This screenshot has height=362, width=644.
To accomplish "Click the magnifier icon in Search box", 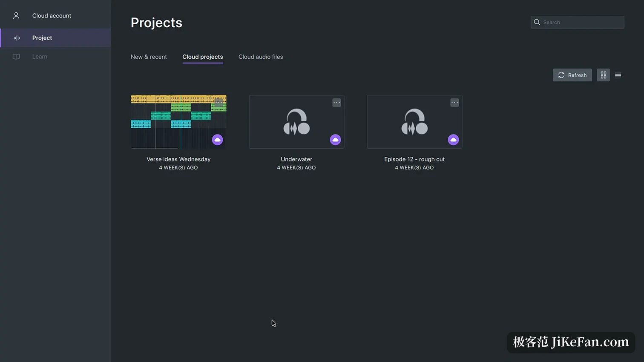I will pos(537,22).
